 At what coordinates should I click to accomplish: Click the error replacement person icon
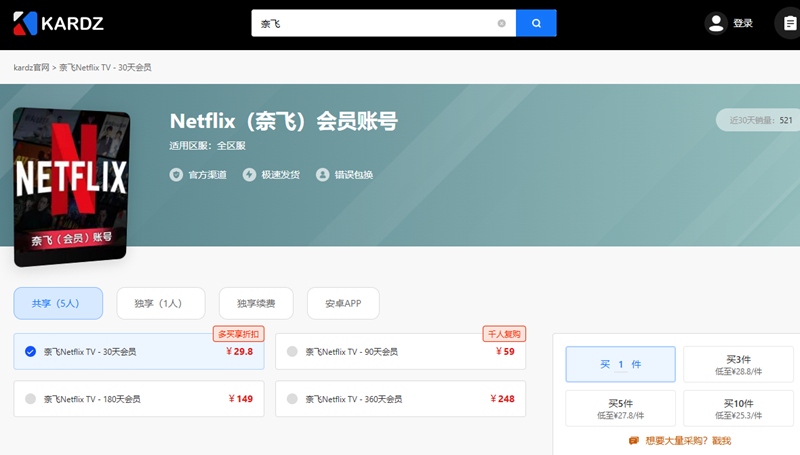[322, 175]
